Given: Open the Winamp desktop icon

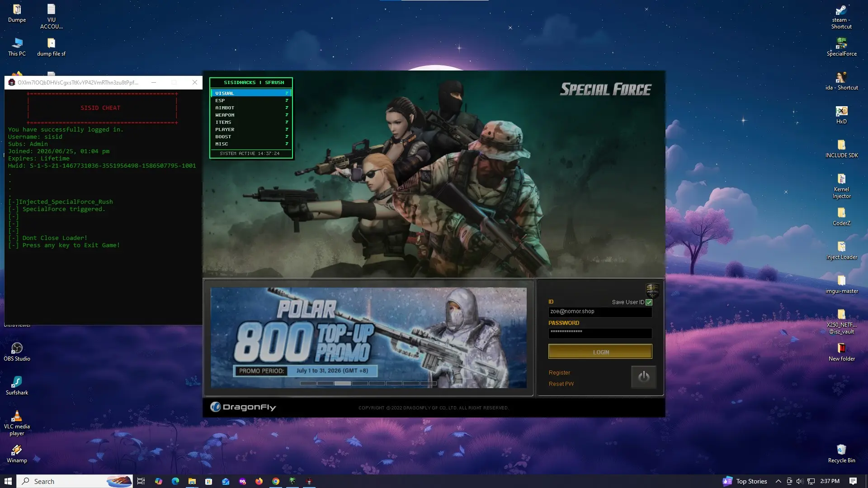Looking at the screenshot, I should click(x=17, y=454).
